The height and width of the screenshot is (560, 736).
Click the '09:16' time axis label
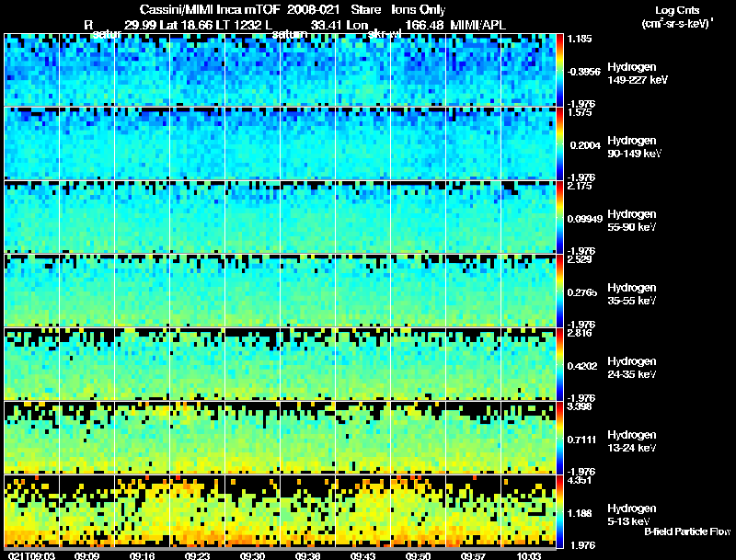pyautogui.click(x=142, y=555)
